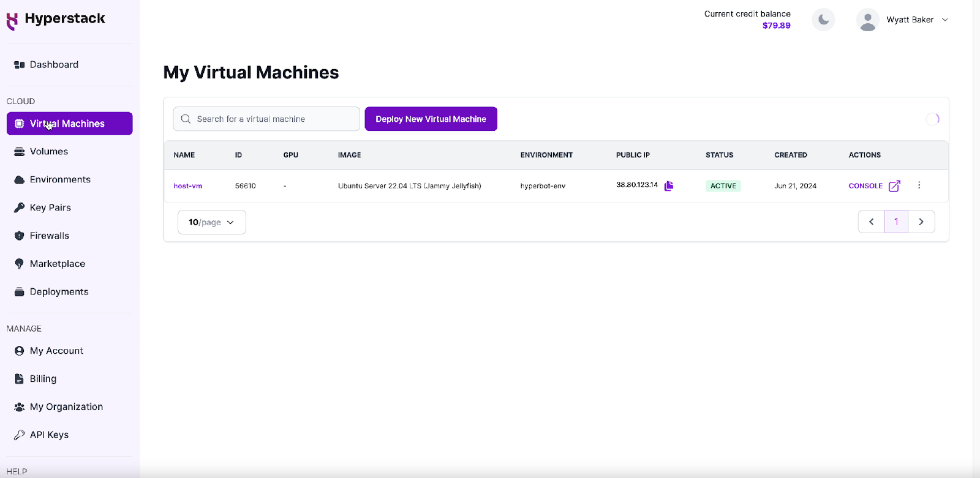Click the NAME column header

tap(184, 155)
